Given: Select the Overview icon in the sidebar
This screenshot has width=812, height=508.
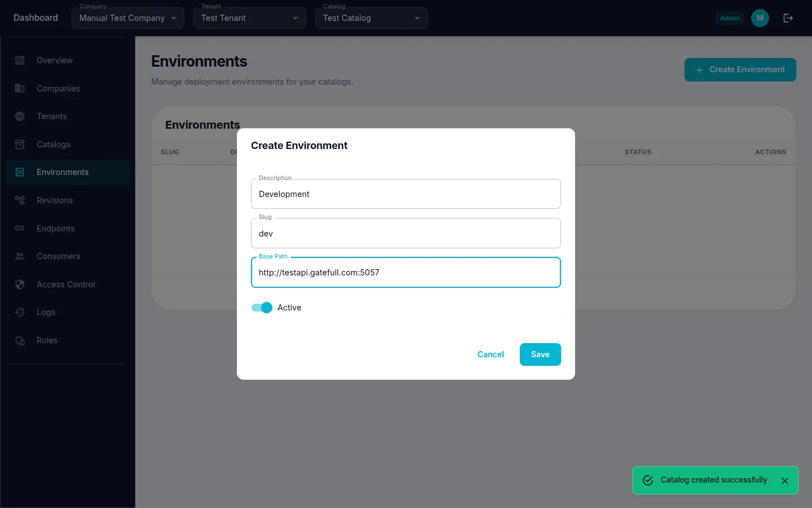Looking at the screenshot, I should (x=20, y=60).
